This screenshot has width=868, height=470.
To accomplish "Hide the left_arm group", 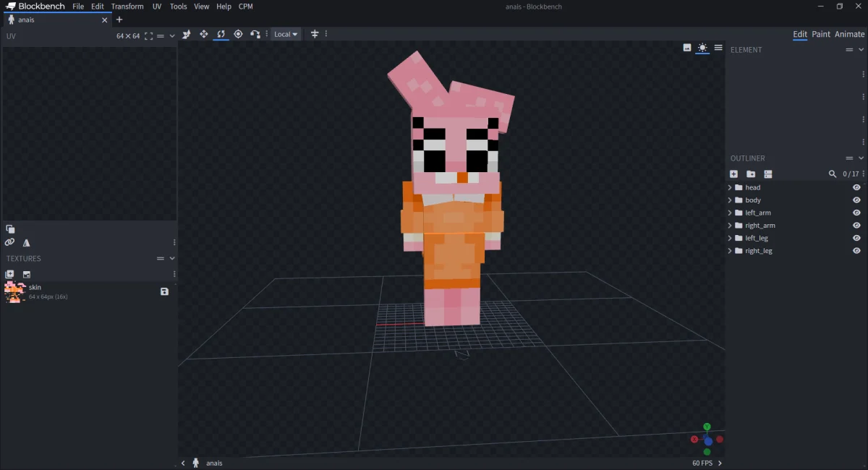I will click(x=856, y=213).
